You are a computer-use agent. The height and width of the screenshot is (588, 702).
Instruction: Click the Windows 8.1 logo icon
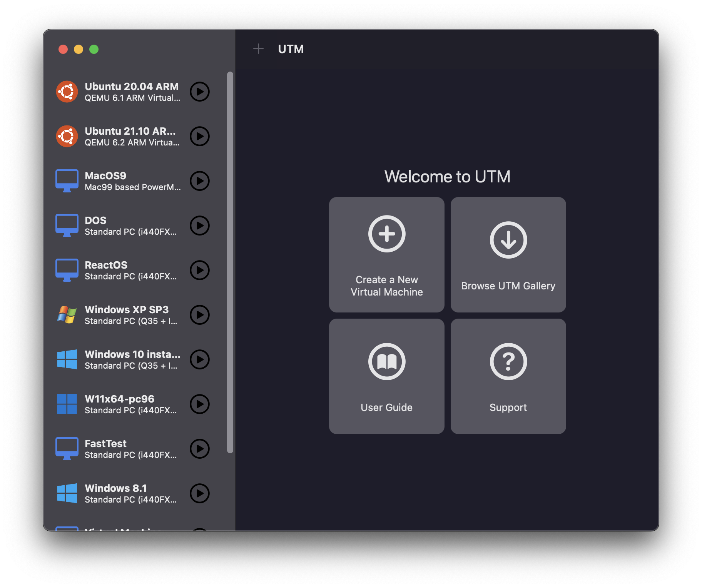point(67,493)
